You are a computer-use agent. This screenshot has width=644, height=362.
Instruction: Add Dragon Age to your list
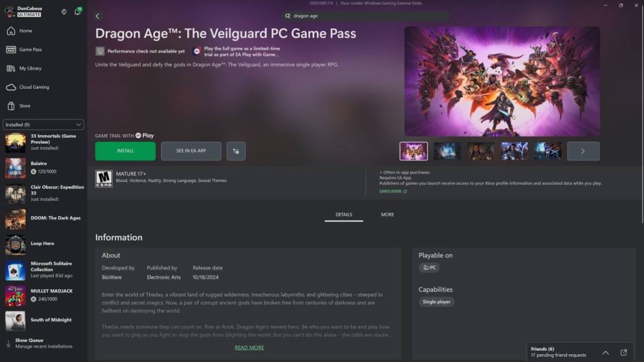coord(236,151)
